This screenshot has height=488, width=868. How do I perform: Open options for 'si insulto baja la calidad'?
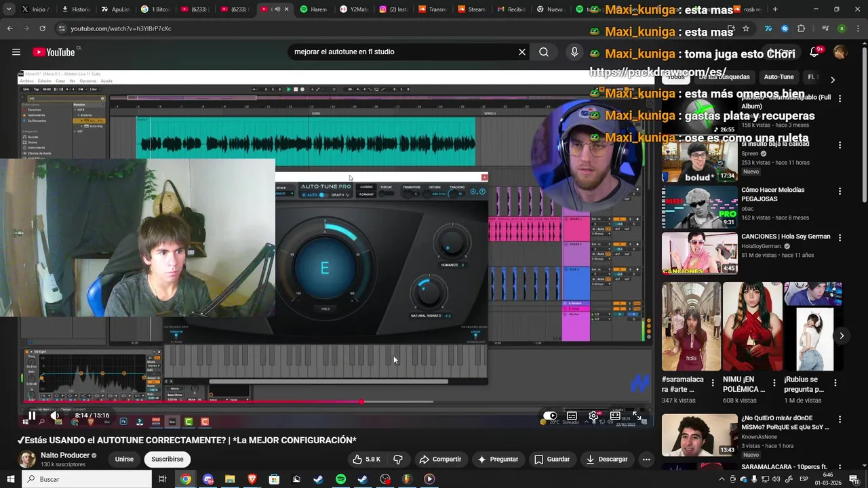(840, 145)
